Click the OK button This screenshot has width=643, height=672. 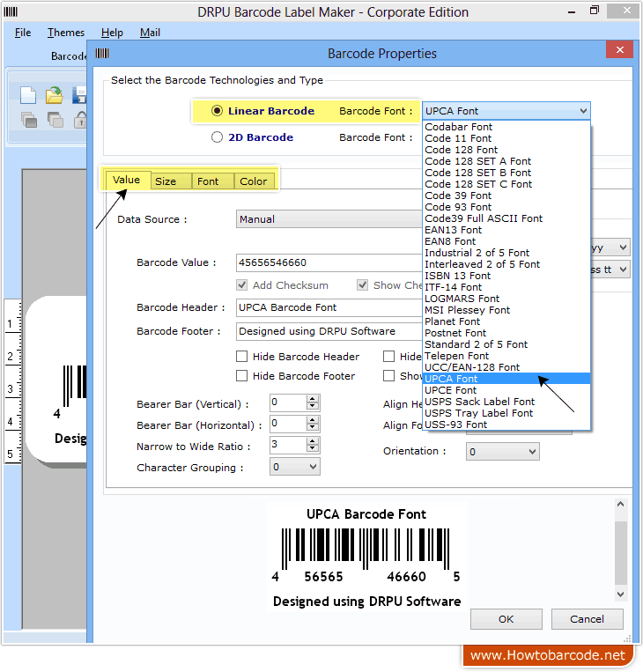point(506,619)
